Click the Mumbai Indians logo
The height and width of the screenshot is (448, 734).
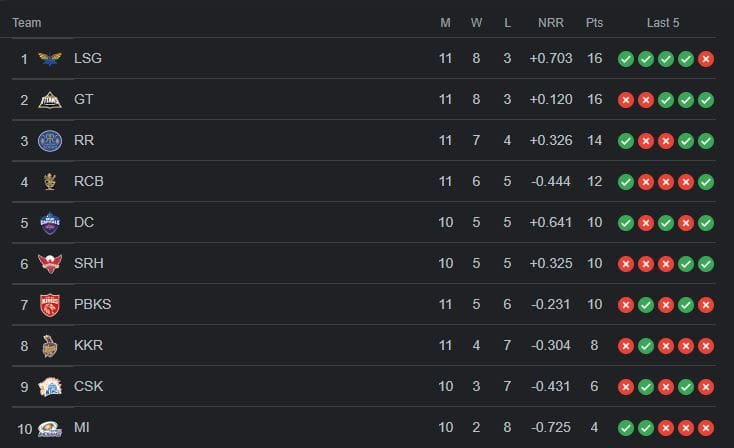(50, 429)
